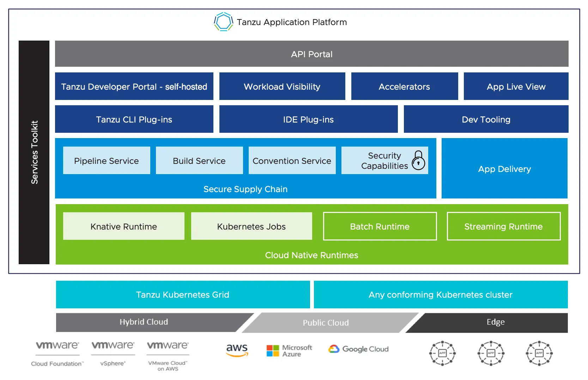This screenshot has height=380, width=588.
Task: Click the Tanzu Application Platform hexagon logo
Action: 223,22
